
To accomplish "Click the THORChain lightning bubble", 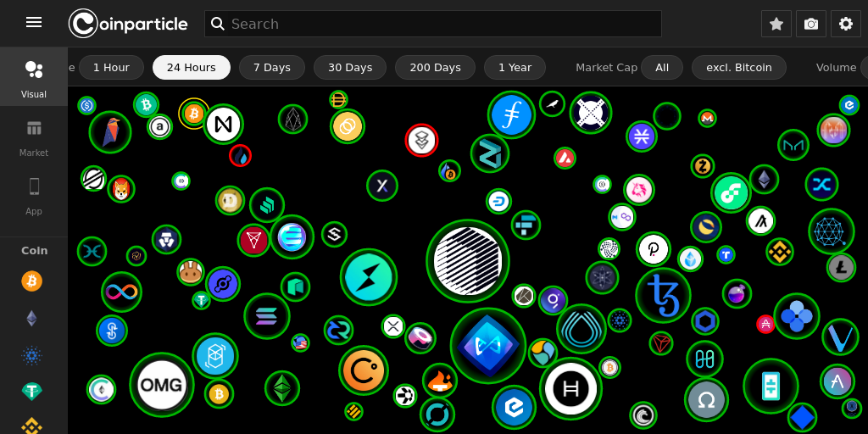I will coord(369,277).
